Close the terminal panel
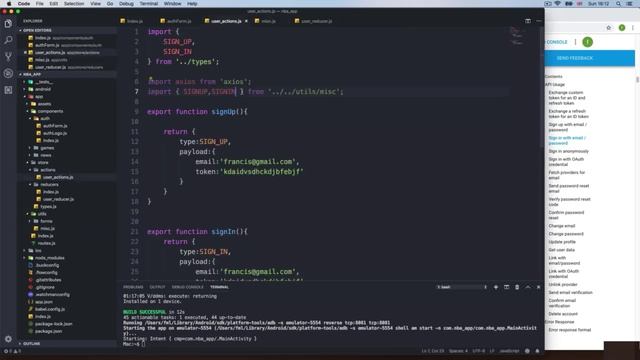The width and height of the screenshot is (640, 360). click(x=538, y=287)
